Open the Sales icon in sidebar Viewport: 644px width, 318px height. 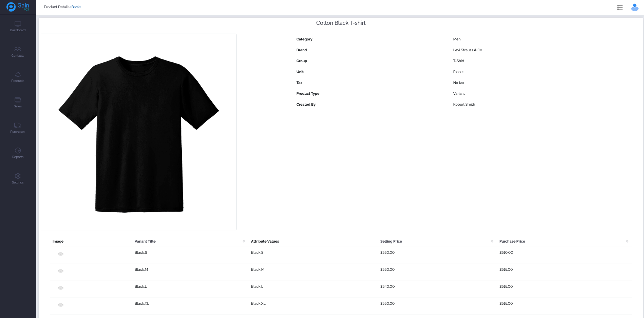pyautogui.click(x=18, y=100)
